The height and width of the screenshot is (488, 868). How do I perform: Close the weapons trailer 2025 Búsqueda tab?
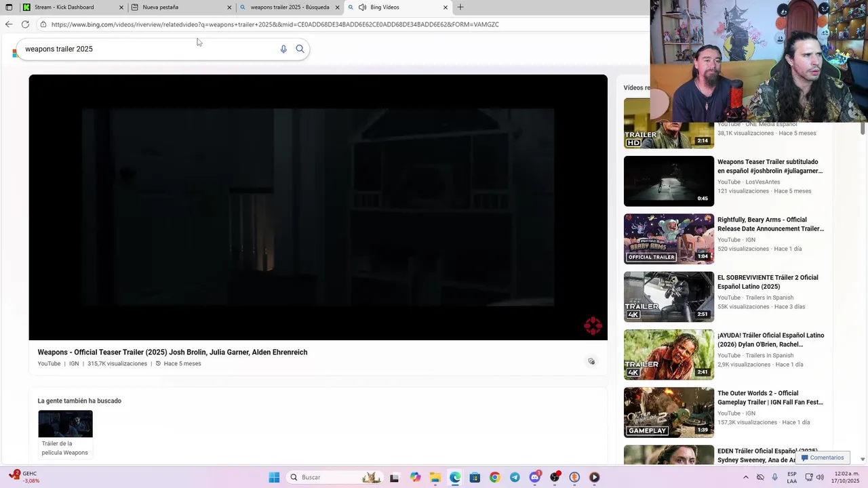click(x=337, y=7)
